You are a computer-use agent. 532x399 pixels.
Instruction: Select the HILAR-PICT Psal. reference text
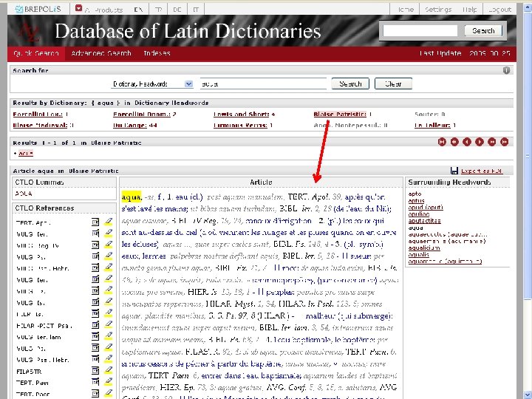click(x=44, y=326)
